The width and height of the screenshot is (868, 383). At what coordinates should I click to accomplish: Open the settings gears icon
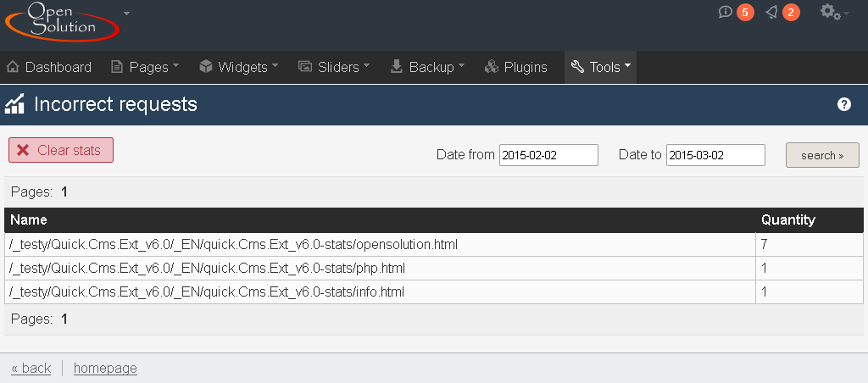[829, 12]
